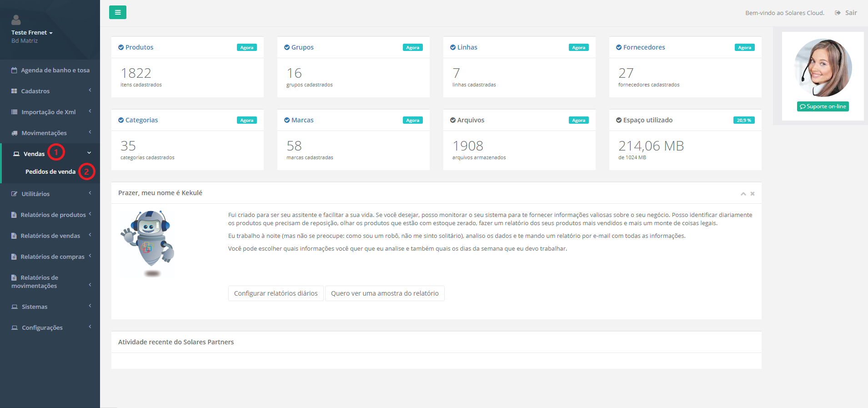Open the Teste Frenet user dropdown
Screen dimensions: 868x408
tap(32, 33)
